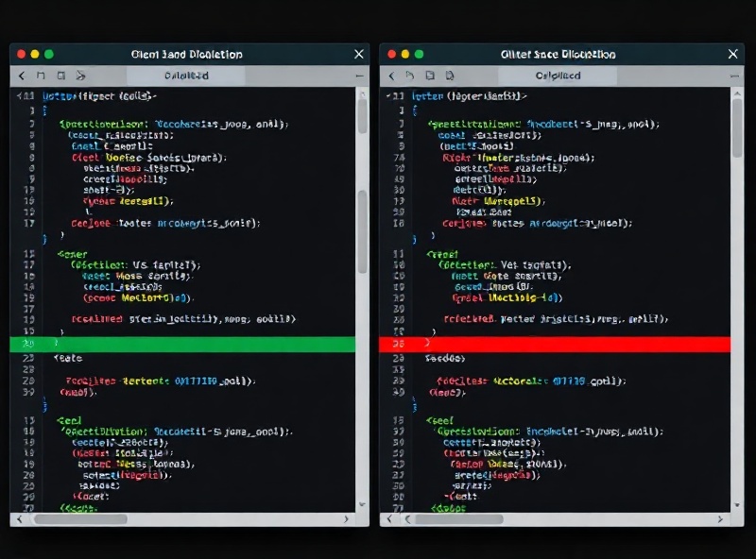This screenshot has width=756, height=559.
Task: Collapse the first code block in the left pane
Action: (x=18, y=96)
